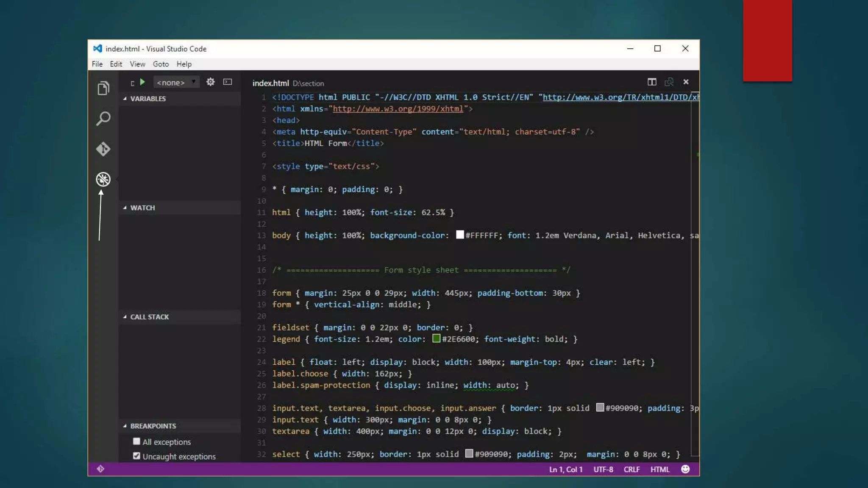Click the CRLF line ending indicator

point(632,469)
